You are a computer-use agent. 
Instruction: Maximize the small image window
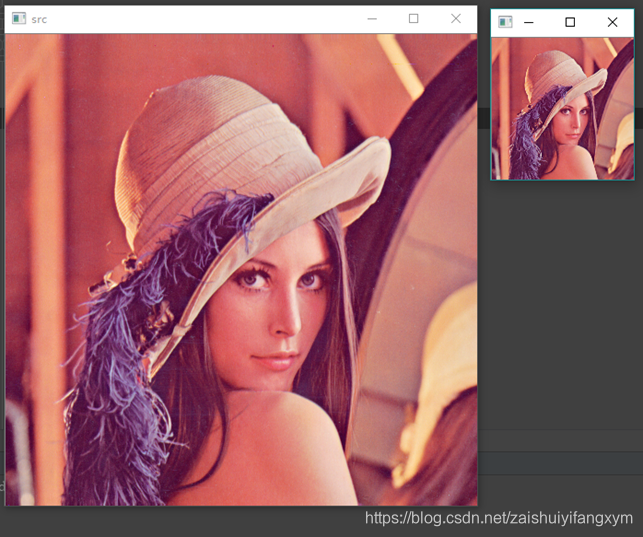[x=570, y=22]
